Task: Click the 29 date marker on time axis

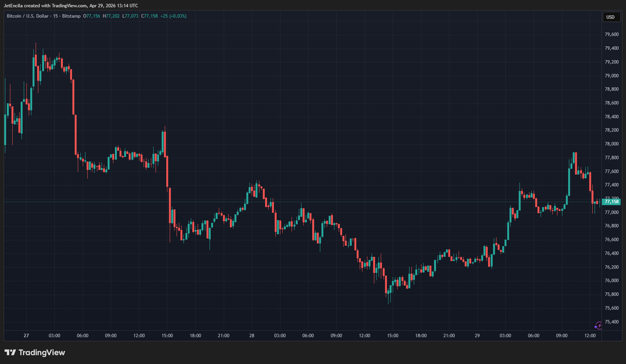Action: (477, 336)
